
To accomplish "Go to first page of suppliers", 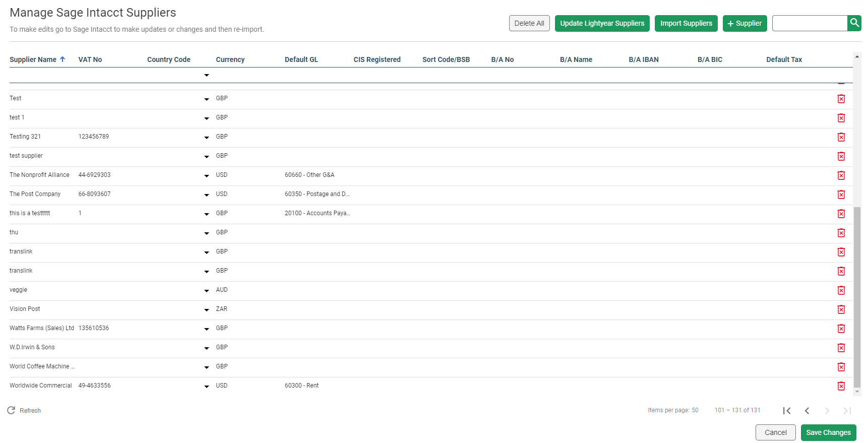I will click(x=786, y=411).
